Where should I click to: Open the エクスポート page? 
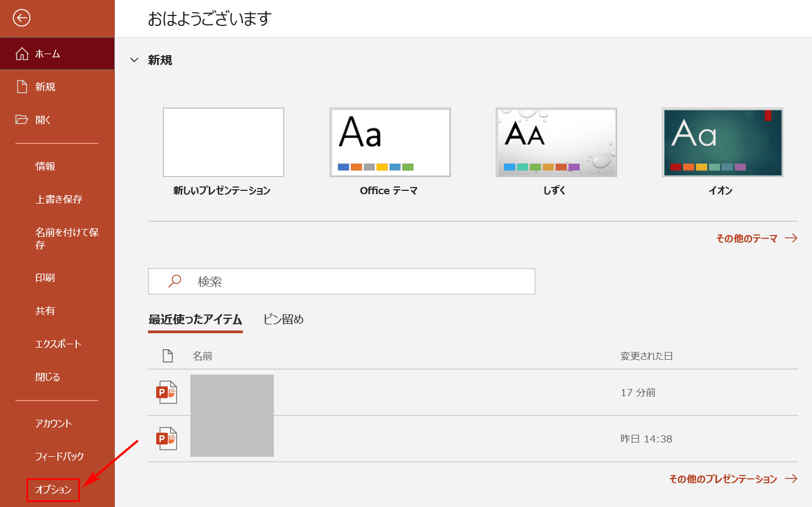[x=57, y=344]
